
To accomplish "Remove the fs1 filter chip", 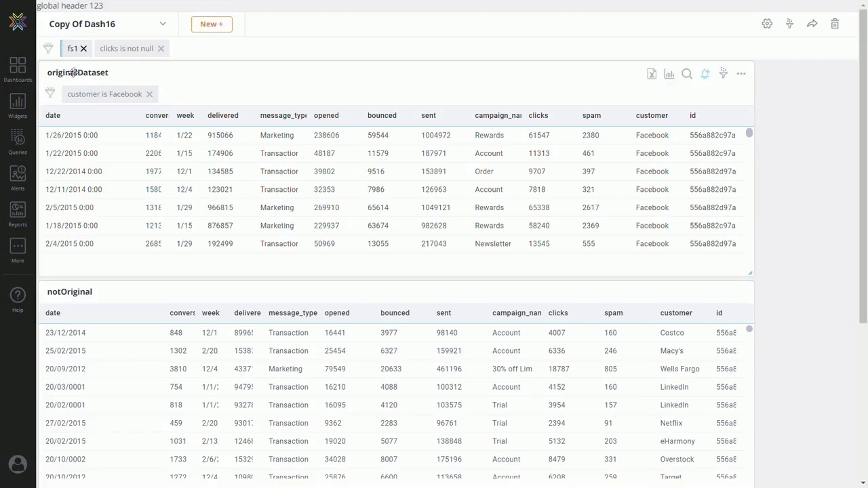I will [84, 49].
